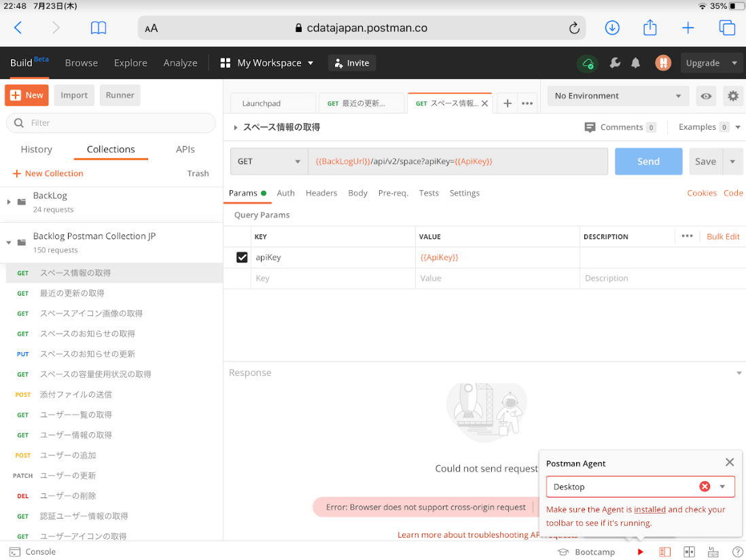
Task: Select the ユーザーの削除 DEL request
Action: (x=114, y=495)
